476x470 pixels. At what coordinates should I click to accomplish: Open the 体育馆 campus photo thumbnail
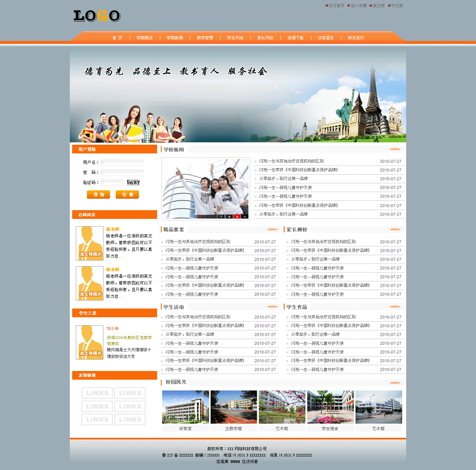[x=185, y=407]
